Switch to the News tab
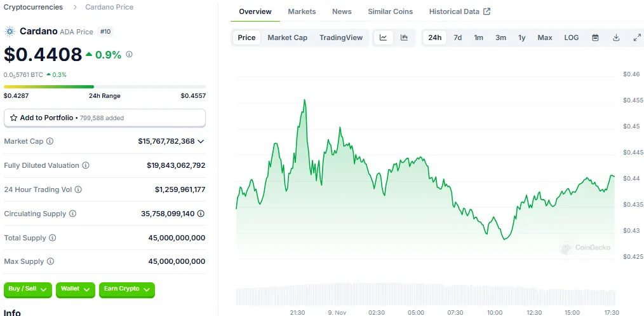This screenshot has height=316, width=644. pyautogui.click(x=342, y=11)
